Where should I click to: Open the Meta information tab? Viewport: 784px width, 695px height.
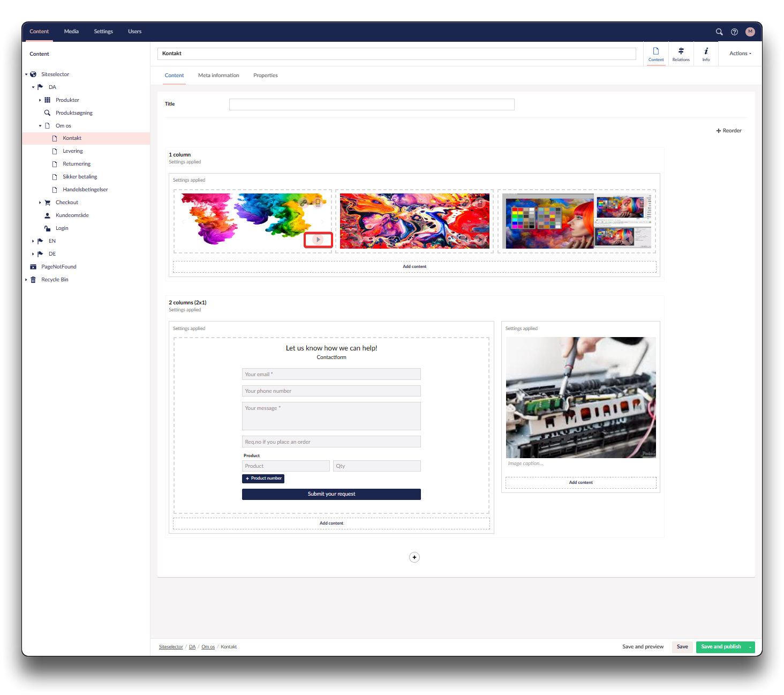pyautogui.click(x=218, y=76)
